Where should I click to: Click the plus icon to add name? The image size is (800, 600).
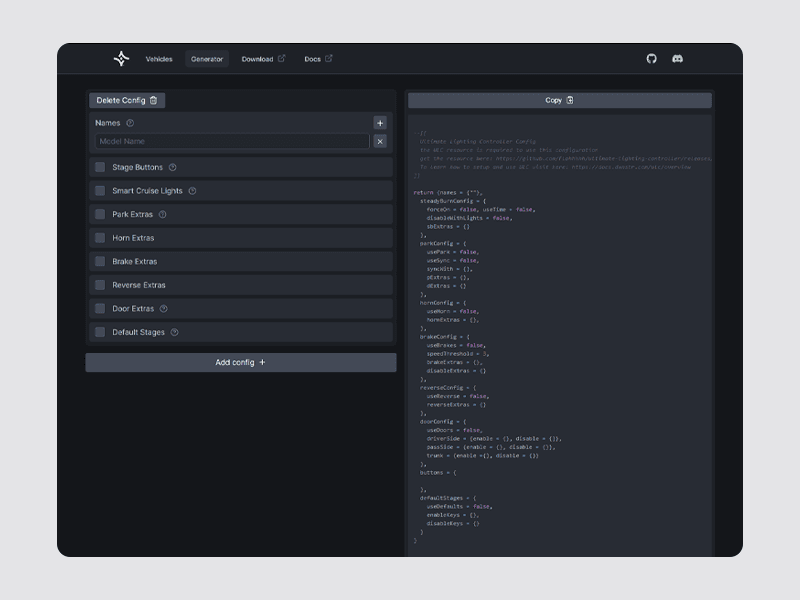click(380, 123)
